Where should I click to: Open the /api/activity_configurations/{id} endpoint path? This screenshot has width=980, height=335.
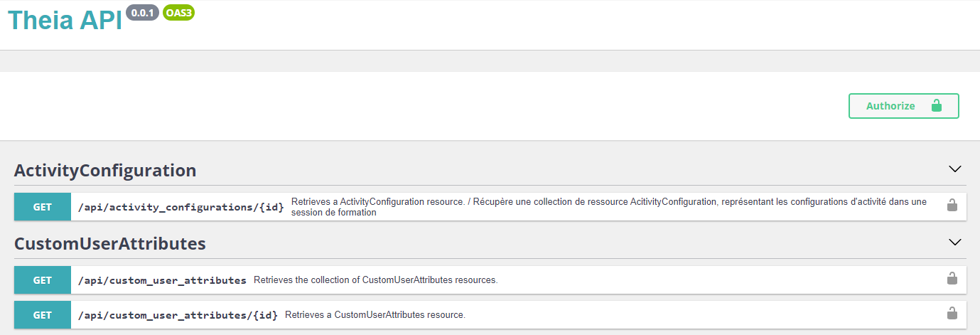tap(181, 207)
